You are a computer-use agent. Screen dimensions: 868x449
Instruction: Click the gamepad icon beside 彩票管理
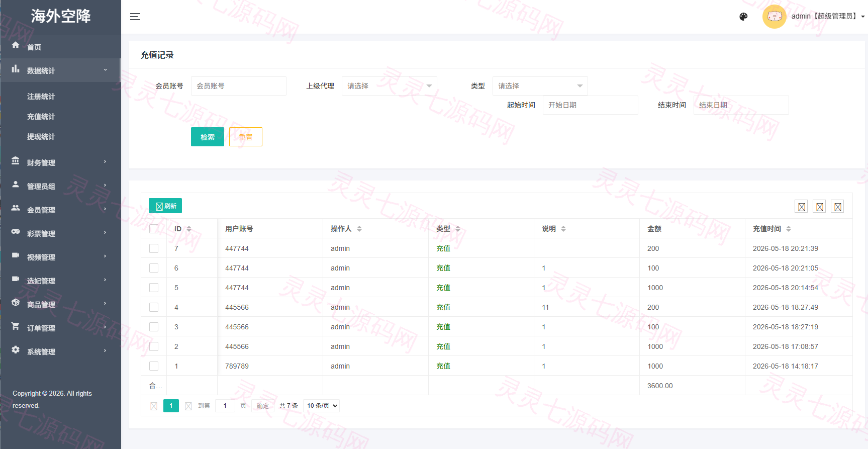tap(16, 232)
